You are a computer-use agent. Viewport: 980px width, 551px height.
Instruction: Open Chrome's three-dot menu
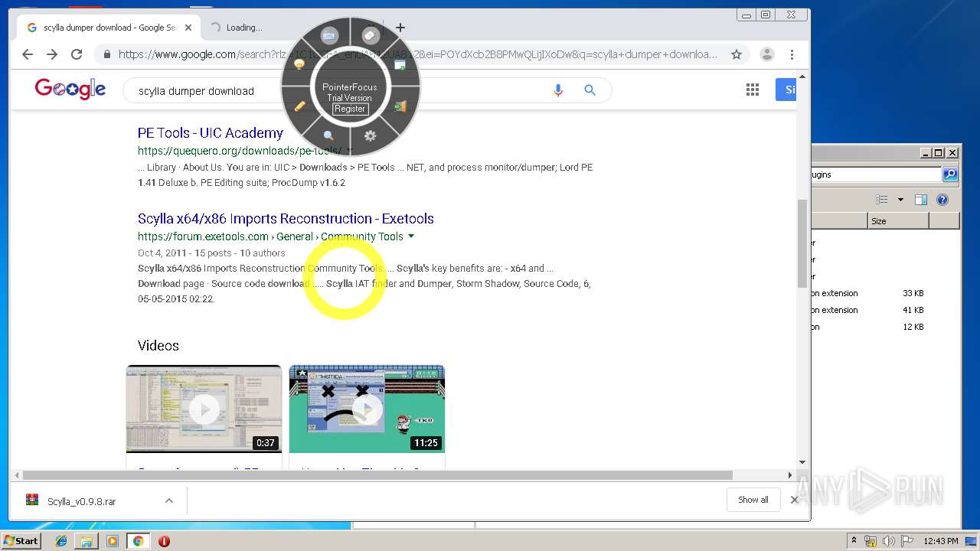tap(792, 54)
